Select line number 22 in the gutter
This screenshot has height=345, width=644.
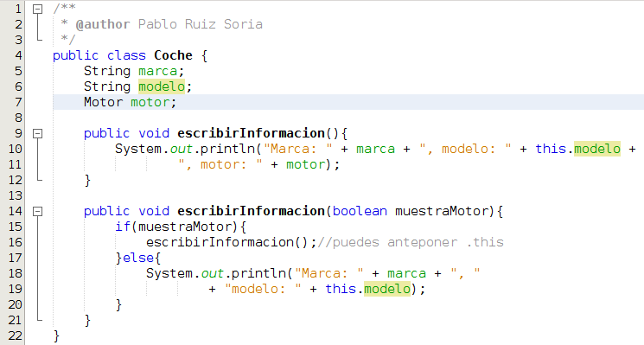tap(16, 335)
